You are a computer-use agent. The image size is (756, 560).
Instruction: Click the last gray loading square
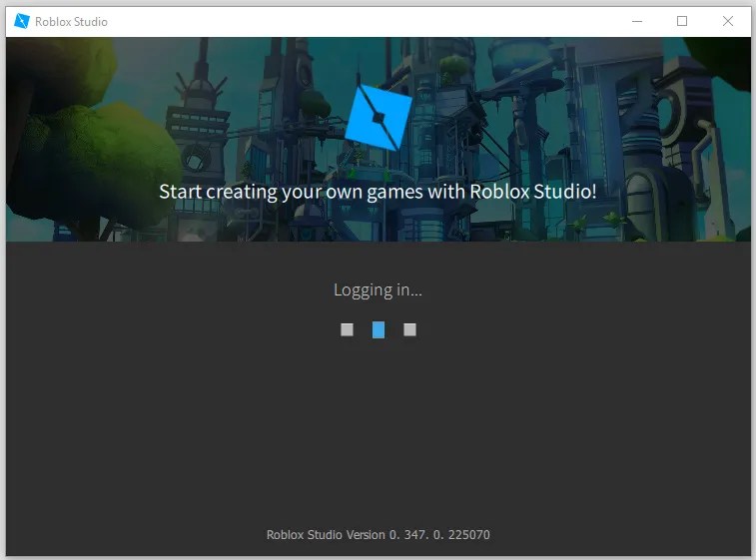tap(409, 329)
